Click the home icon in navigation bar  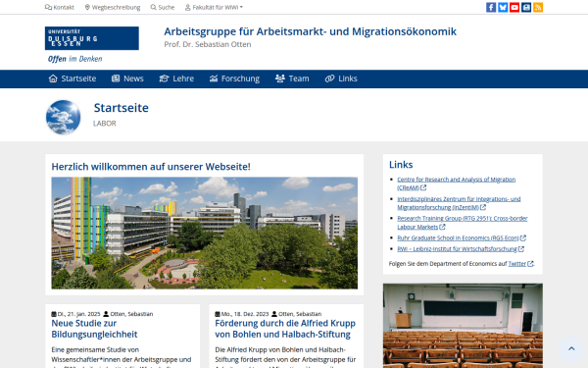point(53,79)
